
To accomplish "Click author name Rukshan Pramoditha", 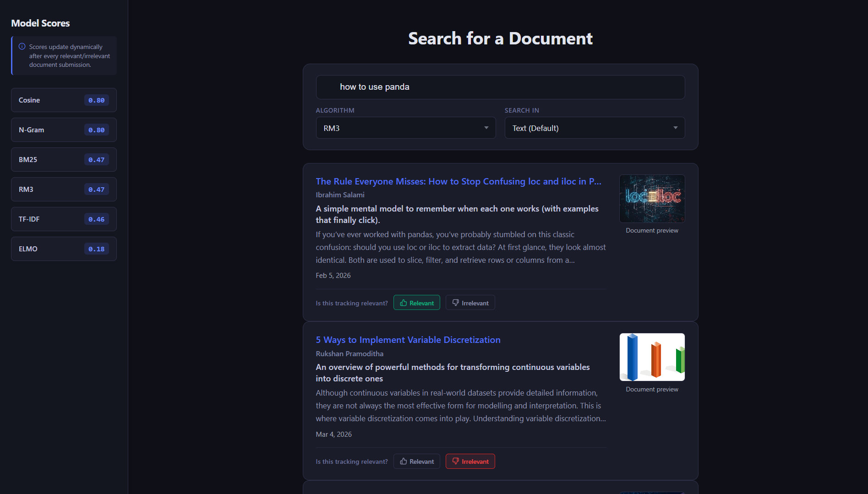I will coord(349,353).
